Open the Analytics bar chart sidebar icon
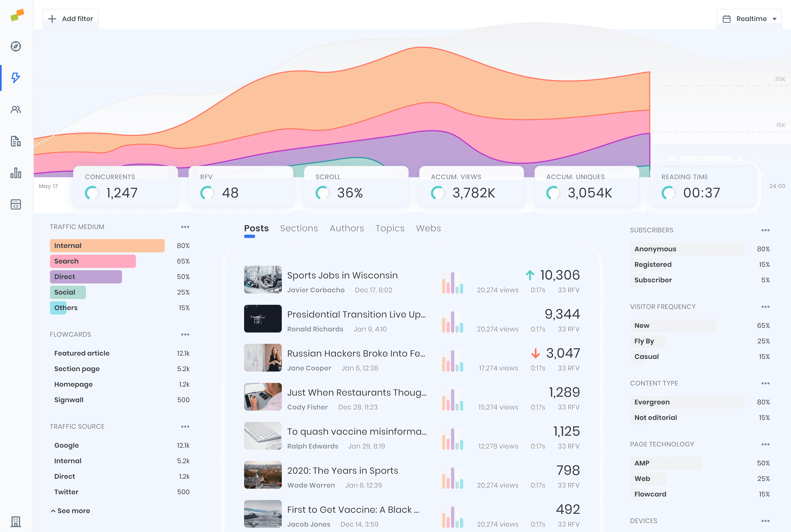Screen dimensions: 791x532 tap(15, 173)
